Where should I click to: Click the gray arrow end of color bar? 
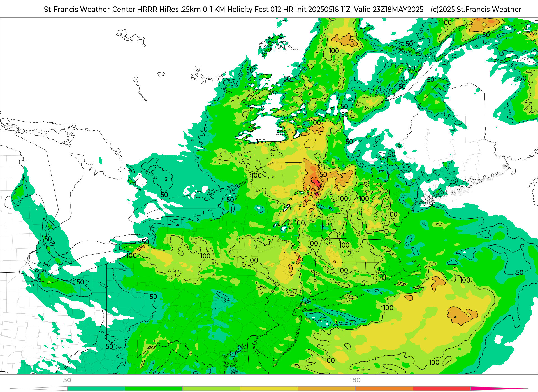39,389
